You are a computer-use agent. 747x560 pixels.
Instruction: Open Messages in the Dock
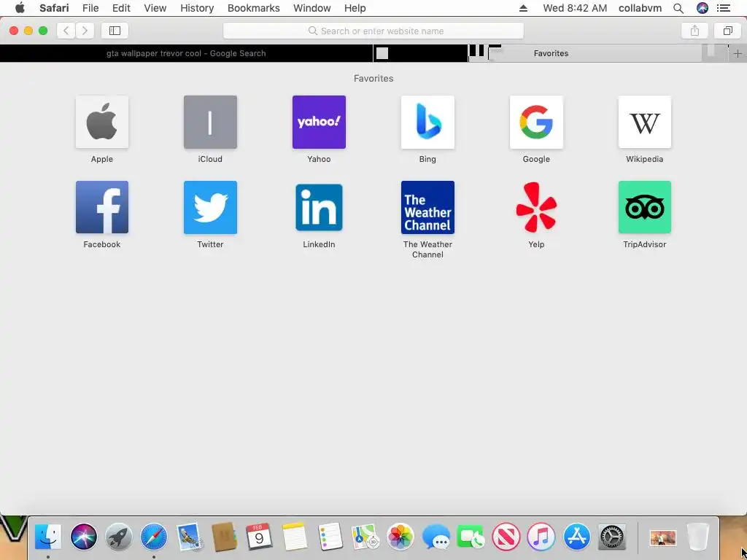[436, 537]
